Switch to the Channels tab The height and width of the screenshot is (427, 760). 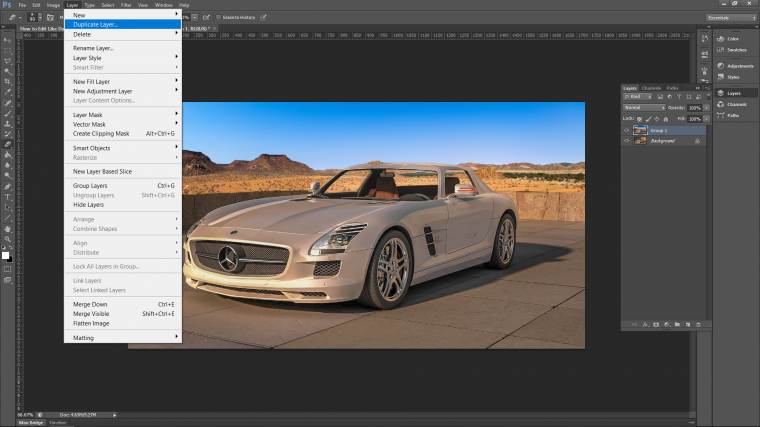(651, 88)
